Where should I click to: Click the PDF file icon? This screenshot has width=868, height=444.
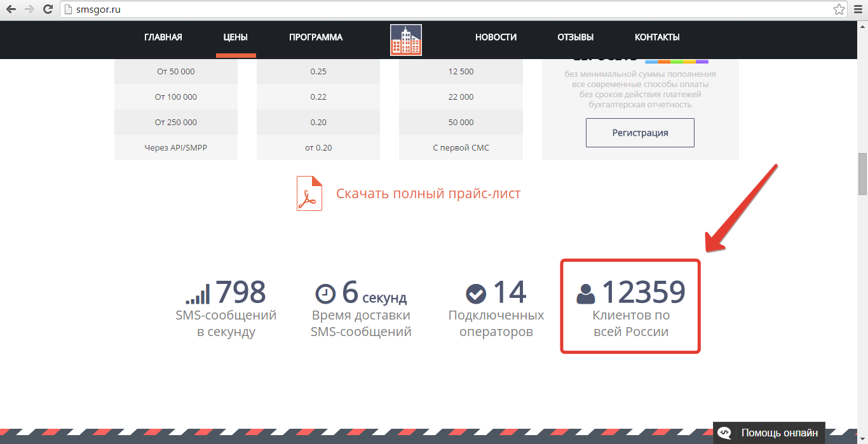click(309, 194)
